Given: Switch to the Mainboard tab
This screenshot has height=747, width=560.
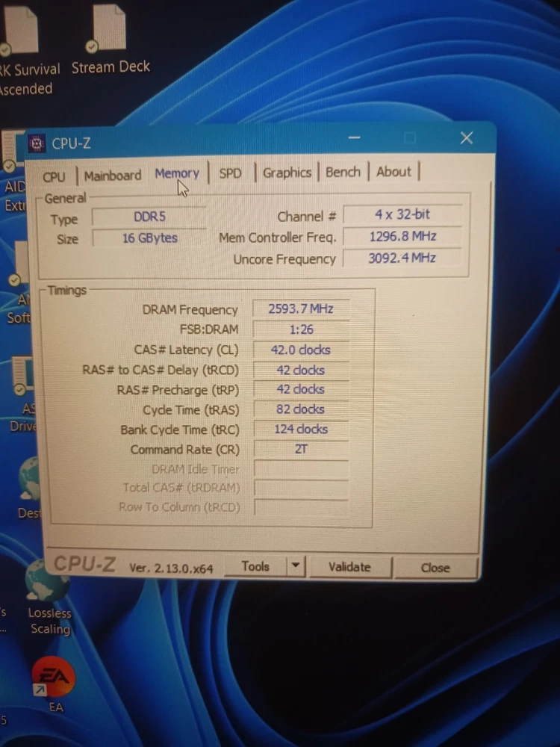Looking at the screenshot, I should pos(112,176).
